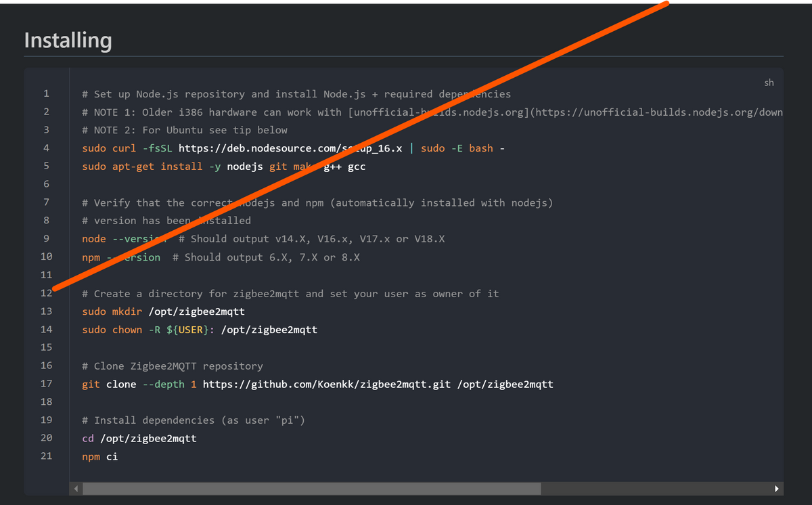
Task: Click the npm ci command
Action: point(99,457)
